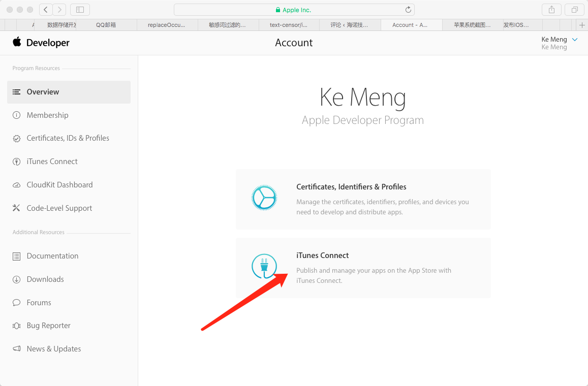588x386 pixels.
Task: Click the Code-Level Support tools icon
Action: point(16,208)
